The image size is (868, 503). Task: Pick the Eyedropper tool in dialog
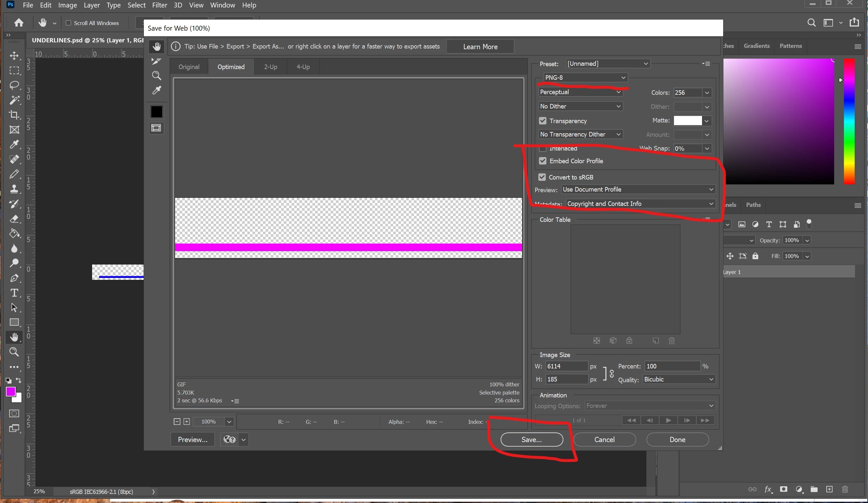click(x=157, y=90)
